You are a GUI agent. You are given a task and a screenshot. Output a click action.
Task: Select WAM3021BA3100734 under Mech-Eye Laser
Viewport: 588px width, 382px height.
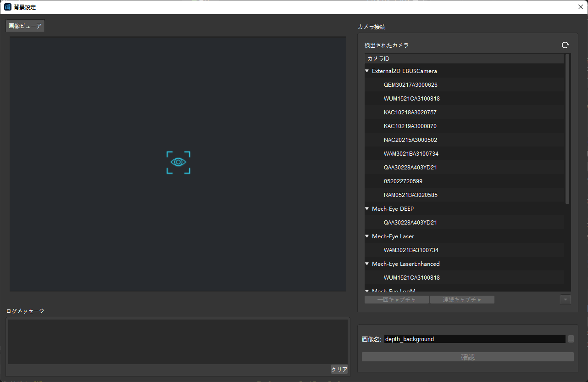[464, 250]
